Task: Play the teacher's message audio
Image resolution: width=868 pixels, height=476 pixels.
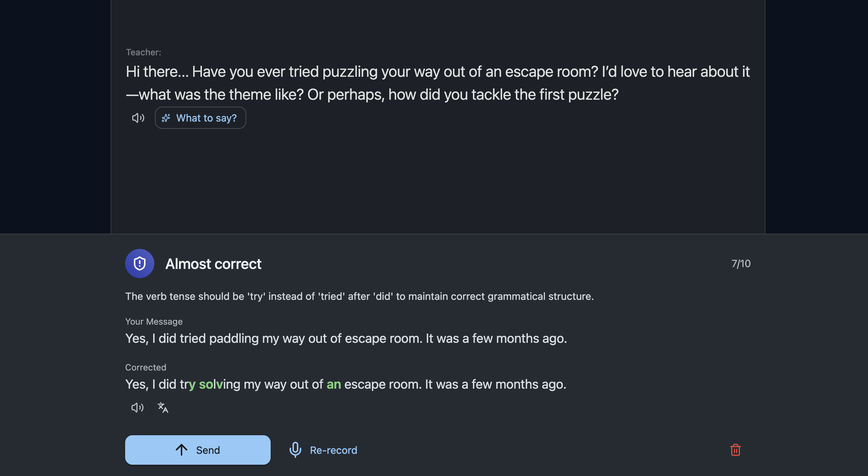Action: tap(138, 118)
